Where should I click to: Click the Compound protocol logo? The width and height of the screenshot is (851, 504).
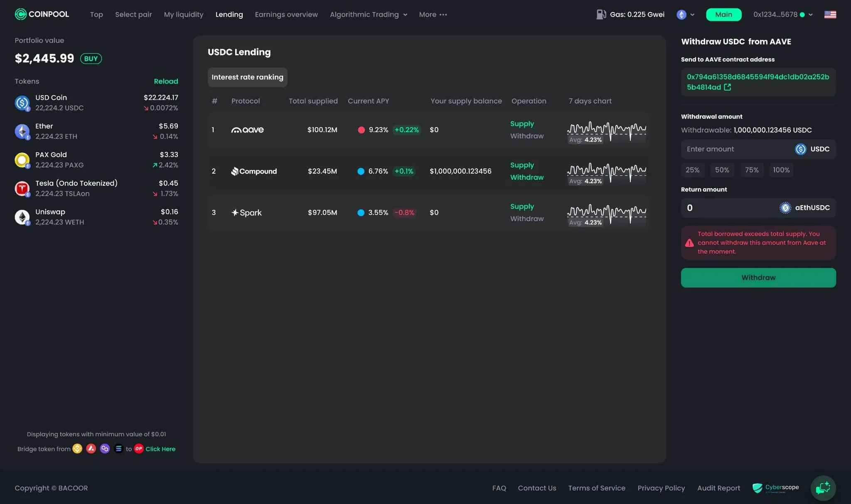point(254,171)
